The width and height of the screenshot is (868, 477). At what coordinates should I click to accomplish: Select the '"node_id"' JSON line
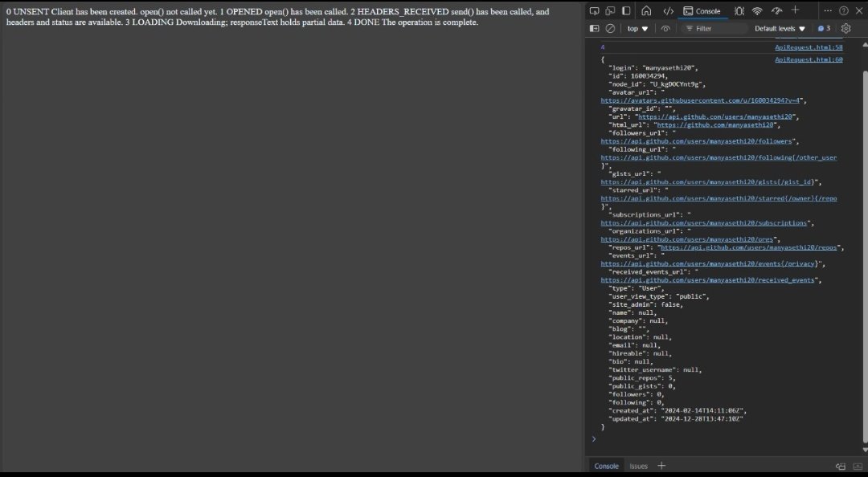pyautogui.click(x=657, y=84)
